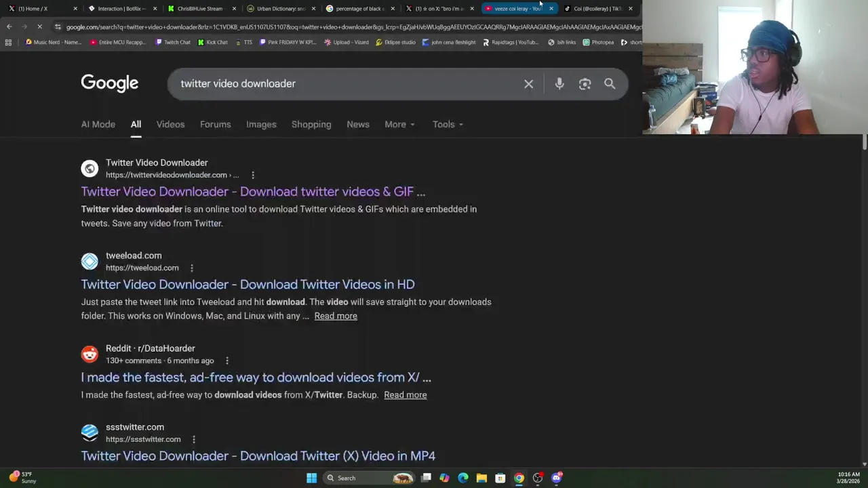Click Read more on the tweeload snippet
This screenshot has height=488, width=868.
tap(336, 316)
